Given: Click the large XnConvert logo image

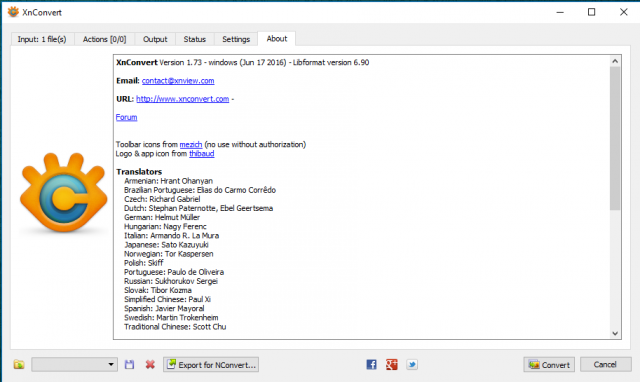Looking at the screenshot, I should pyautogui.click(x=63, y=193).
